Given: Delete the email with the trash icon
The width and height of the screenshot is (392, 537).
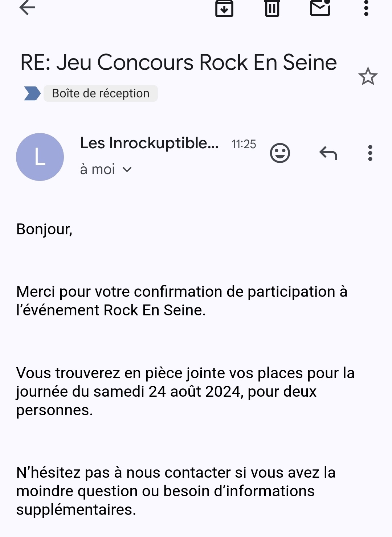Looking at the screenshot, I should pos(272,8).
